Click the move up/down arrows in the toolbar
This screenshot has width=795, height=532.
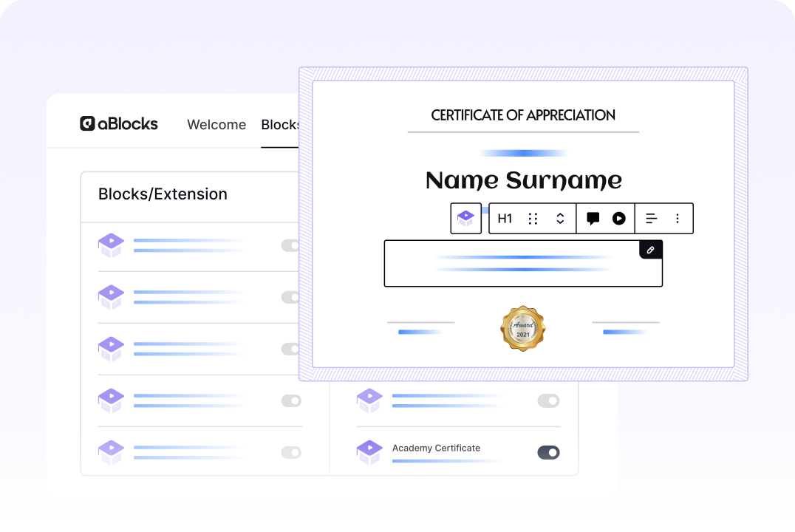pos(560,219)
